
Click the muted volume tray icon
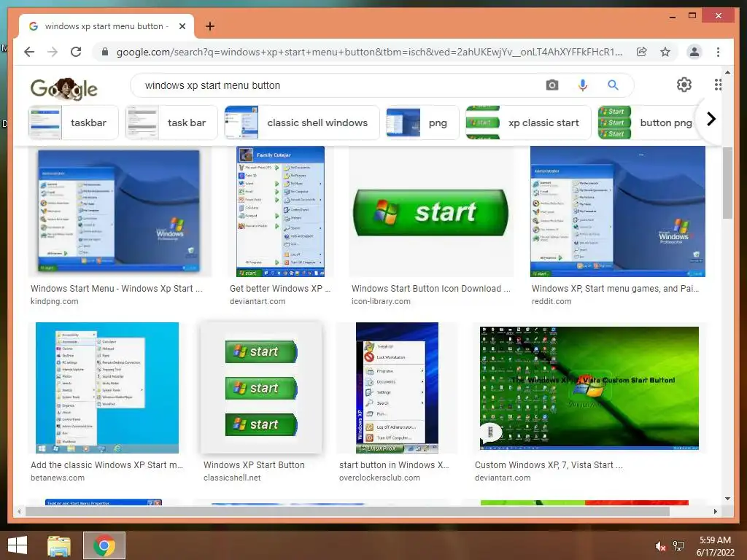click(x=659, y=546)
